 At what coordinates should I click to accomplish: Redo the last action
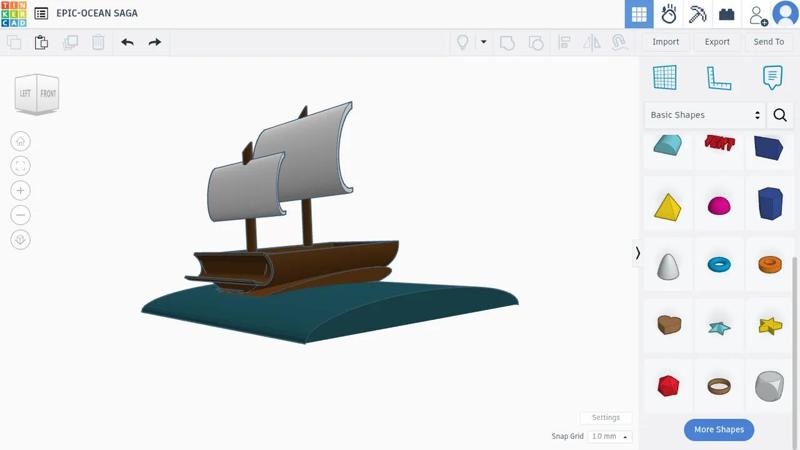tap(155, 42)
